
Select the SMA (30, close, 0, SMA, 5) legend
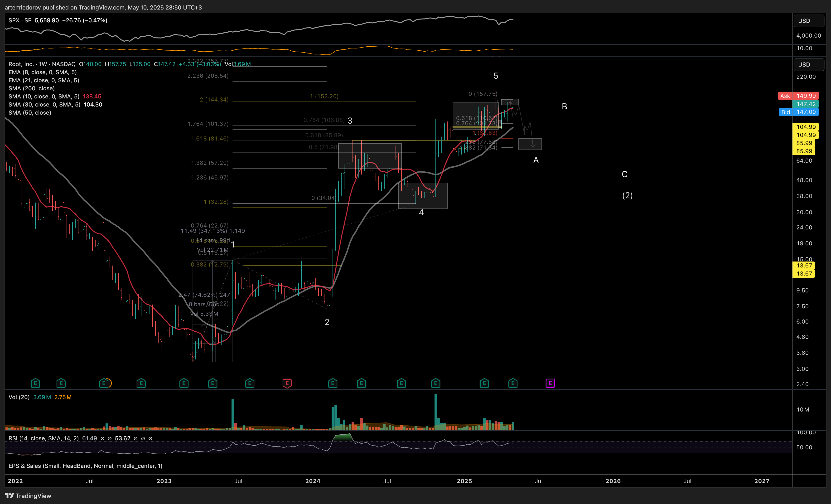(x=44, y=105)
